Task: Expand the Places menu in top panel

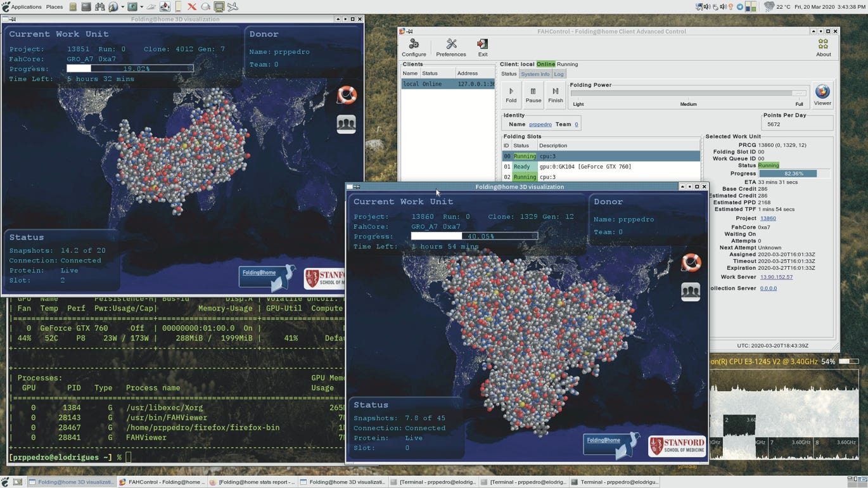Action: [54, 7]
